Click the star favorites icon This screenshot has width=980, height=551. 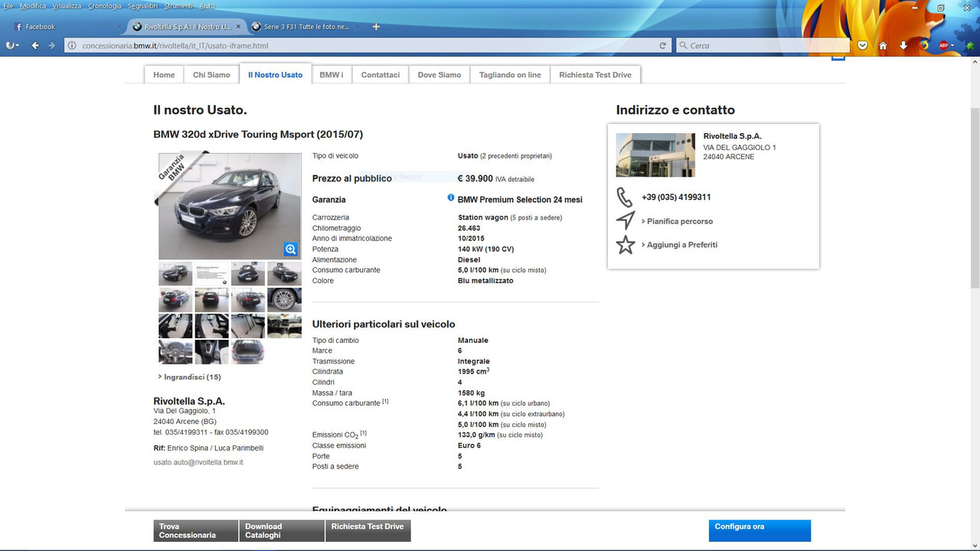coord(626,245)
